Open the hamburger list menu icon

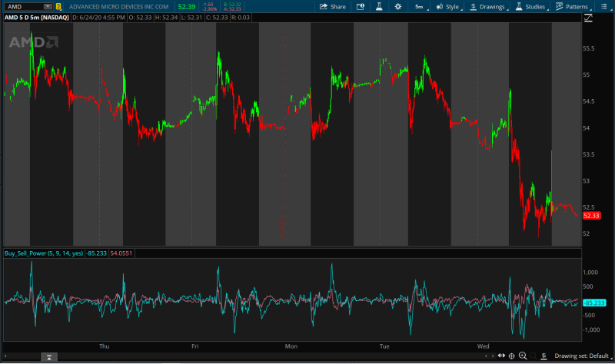click(604, 7)
